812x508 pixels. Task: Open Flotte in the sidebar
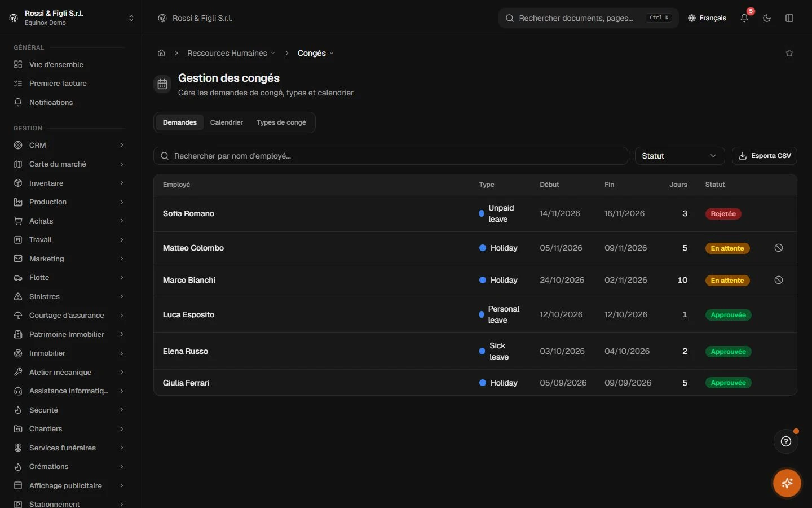69,278
